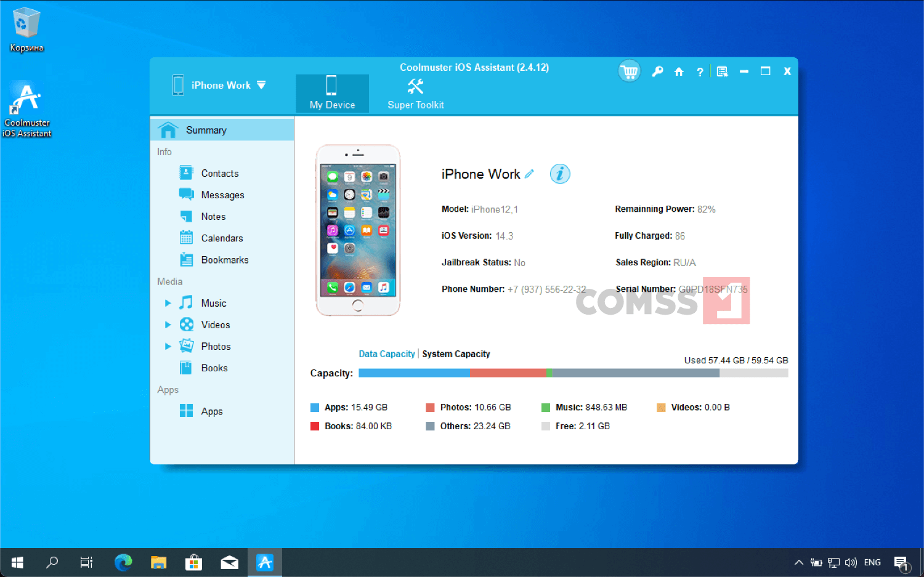Click the Calendars icon in sidebar
924x577 pixels.
(186, 238)
